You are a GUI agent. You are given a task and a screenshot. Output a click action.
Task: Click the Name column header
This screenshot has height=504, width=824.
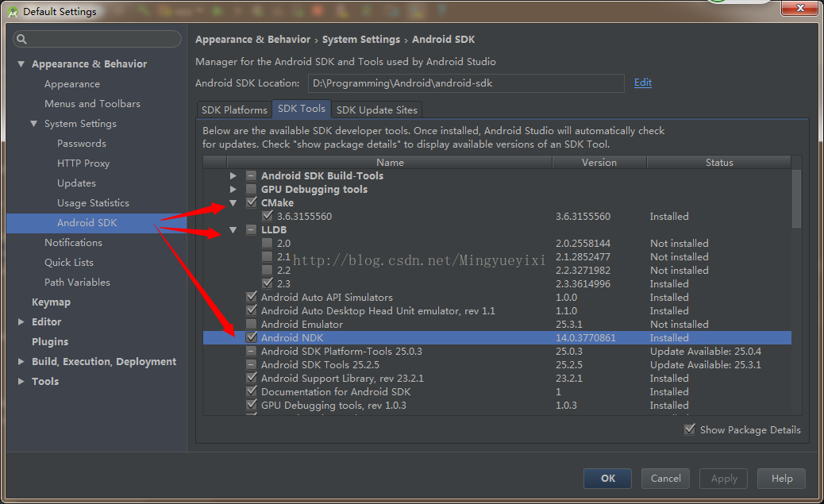pos(390,163)
